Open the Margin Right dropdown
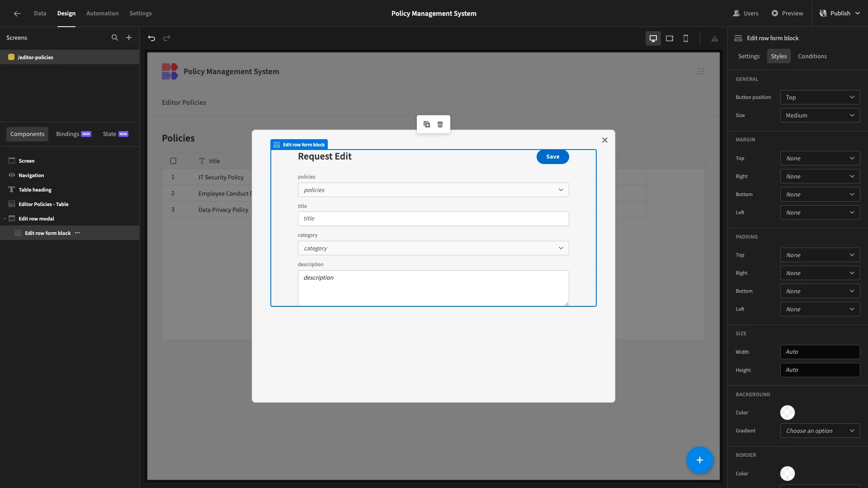This screenshot has width=868, height=488. pos(820,177)
